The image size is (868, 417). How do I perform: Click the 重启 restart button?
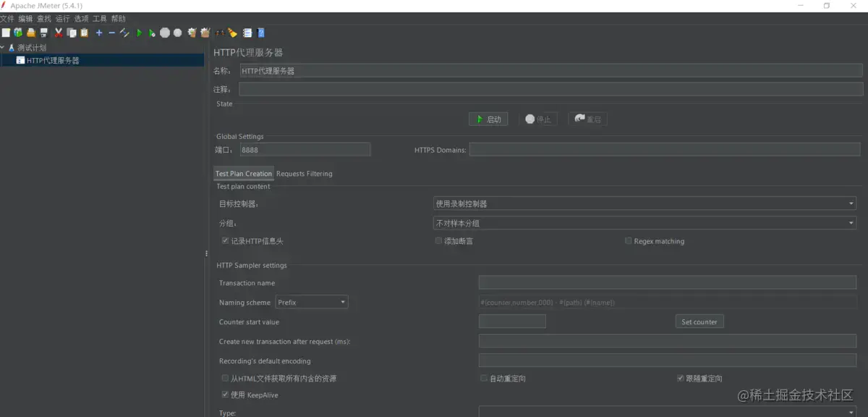[x=587, y=119]
